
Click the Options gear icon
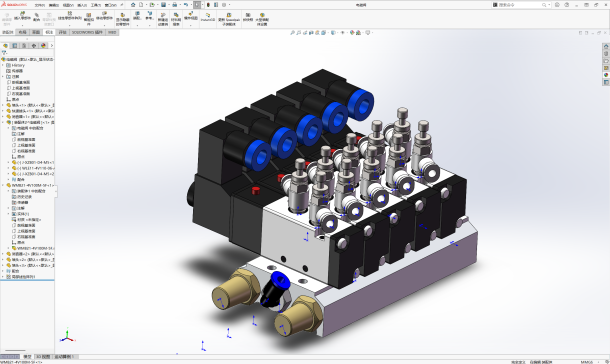224,5
